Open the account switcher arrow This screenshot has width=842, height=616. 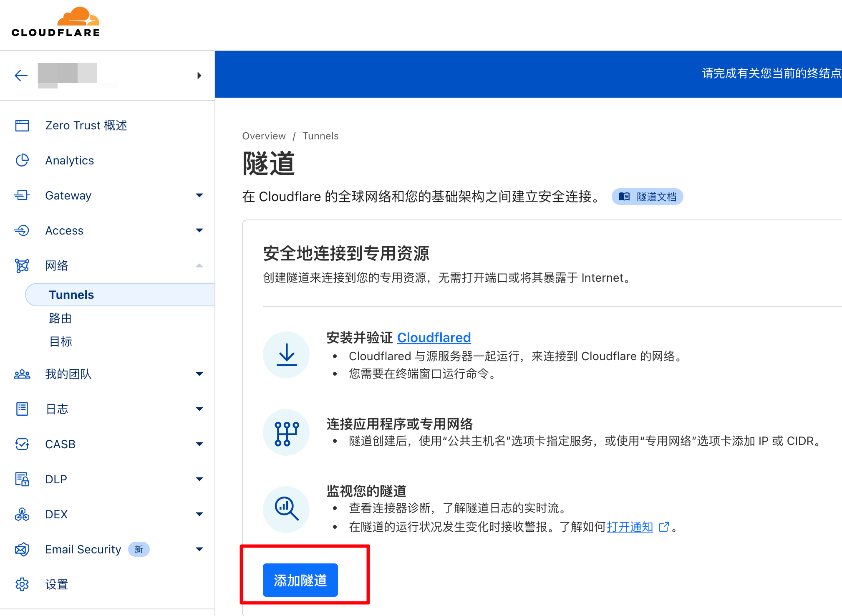199,76
